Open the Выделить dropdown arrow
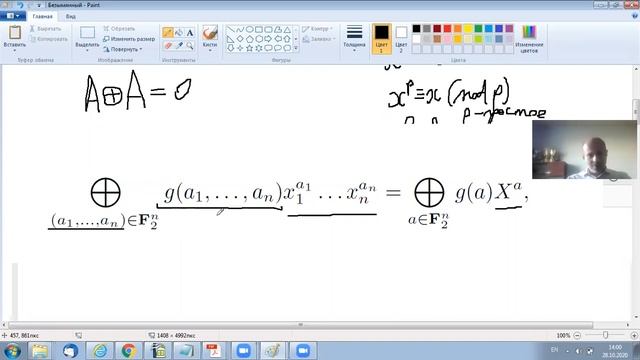 pyautogui.click(x=87, y=50)
